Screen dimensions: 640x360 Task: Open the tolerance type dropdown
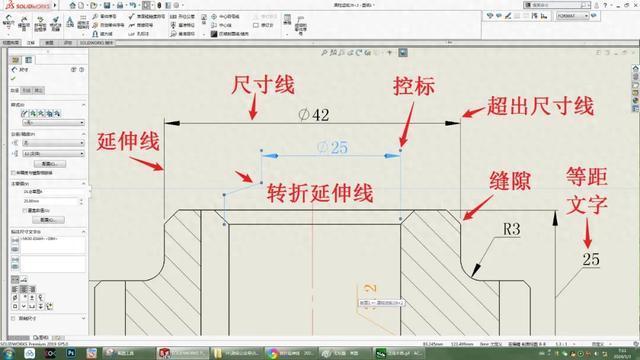(54, 143)
